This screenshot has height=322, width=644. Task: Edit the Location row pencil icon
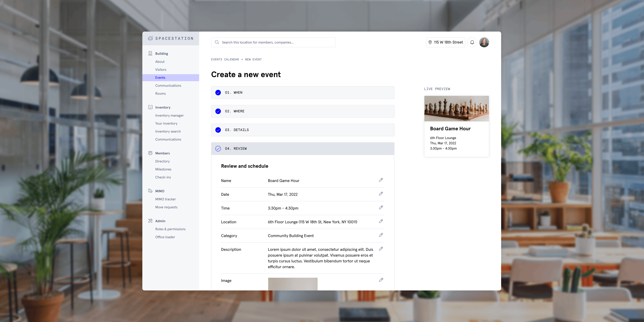click(381, 221)
